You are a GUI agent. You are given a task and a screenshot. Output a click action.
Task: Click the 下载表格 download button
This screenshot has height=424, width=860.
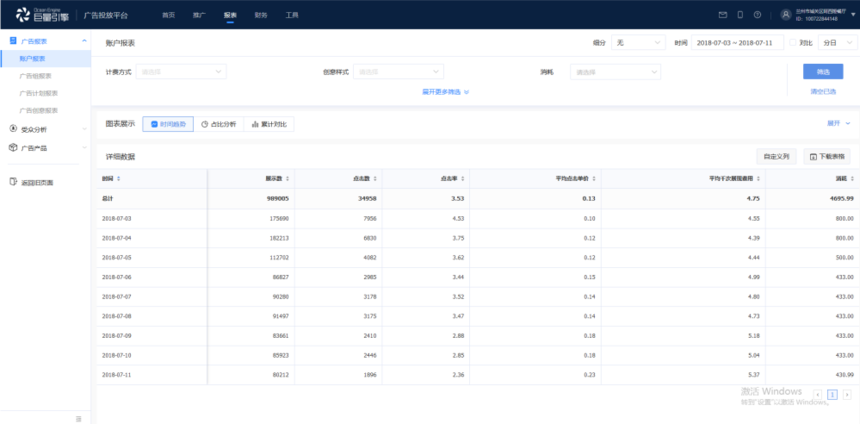coord(827,157)
